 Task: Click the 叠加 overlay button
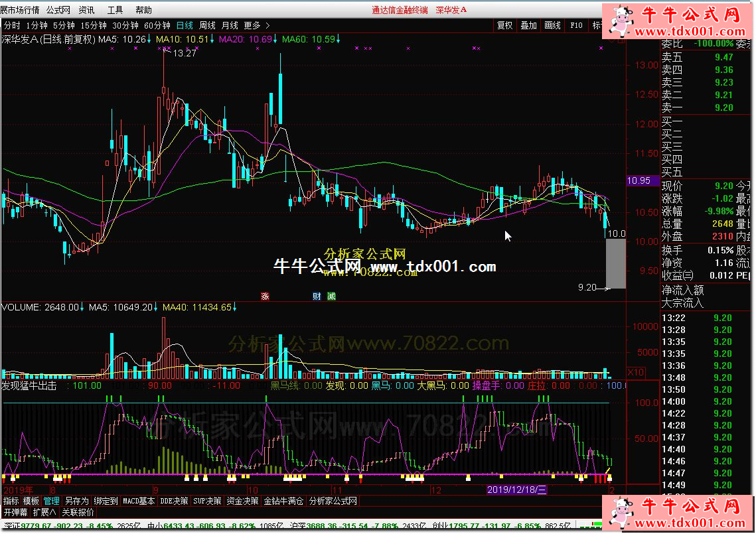click(528, 25)
